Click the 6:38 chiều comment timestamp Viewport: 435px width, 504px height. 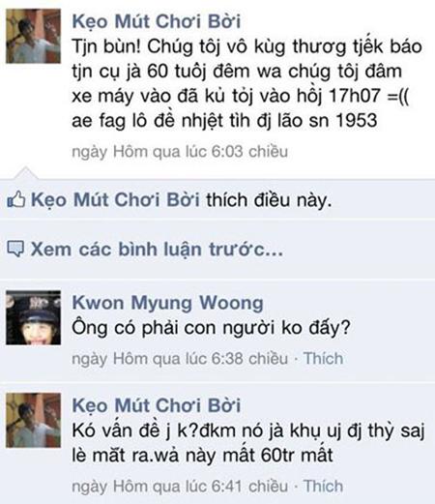click(x=180, y=359)
